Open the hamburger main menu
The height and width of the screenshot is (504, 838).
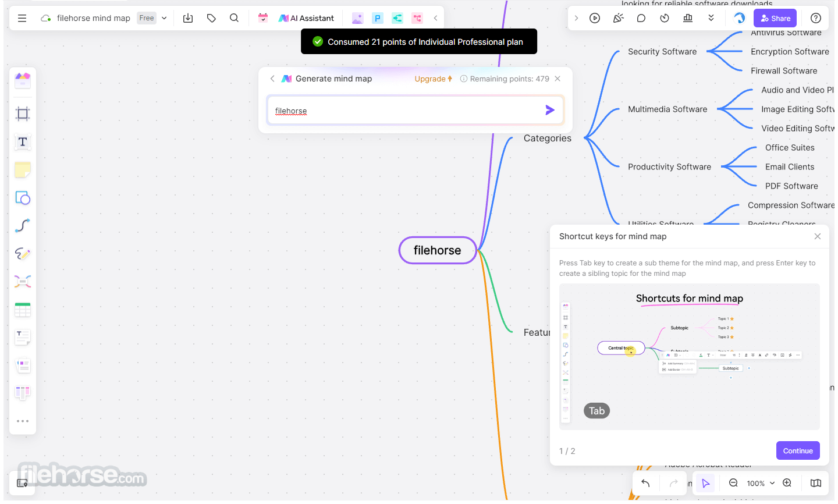[22, 18]
